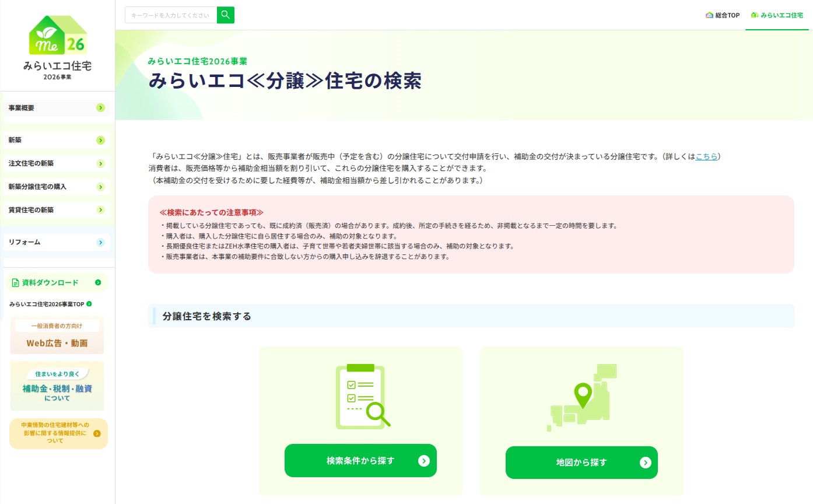Click the orange arrow on 中東情勢 banner
Image resolution: width=813 pixels, height=504 pixels.
point(97,433)
